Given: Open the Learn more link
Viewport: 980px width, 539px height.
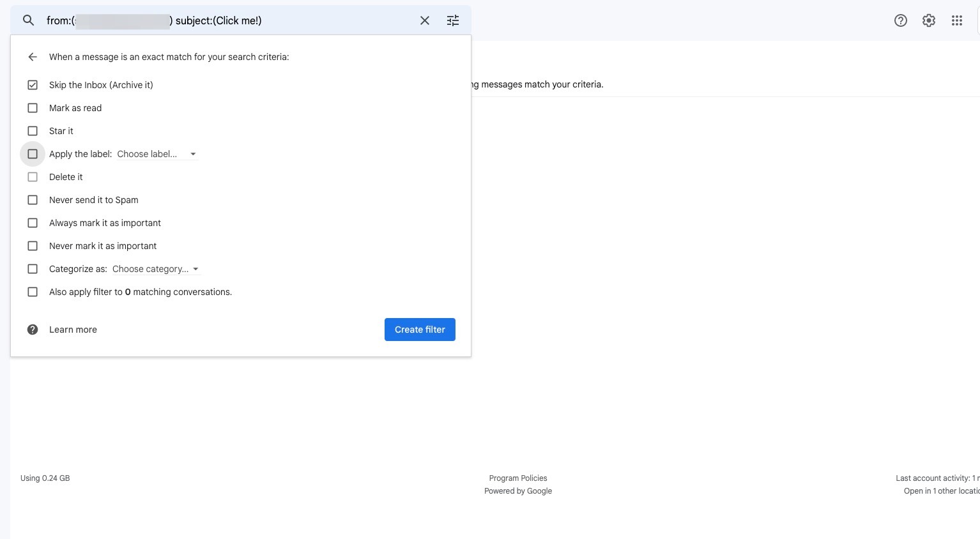Looking at the screenshot, I should pos(73,330).
